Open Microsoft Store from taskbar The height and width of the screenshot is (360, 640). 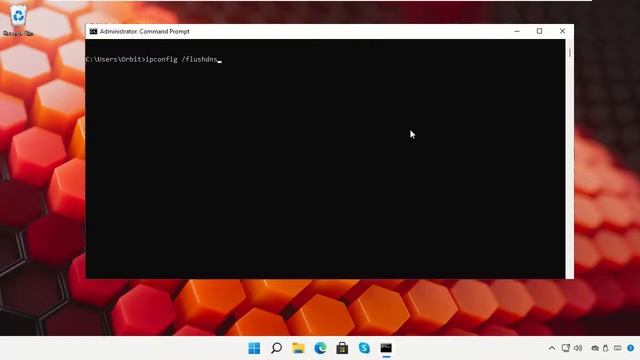point(342,348)
